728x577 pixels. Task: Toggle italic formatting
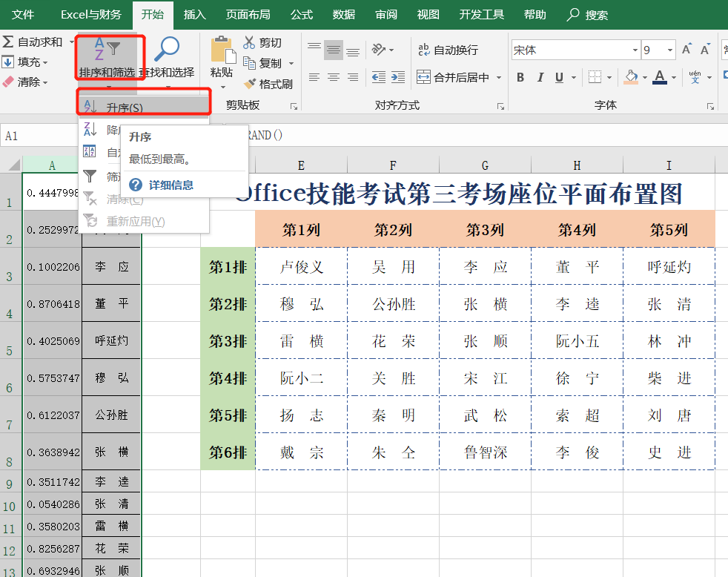click(x=540, y=77)
